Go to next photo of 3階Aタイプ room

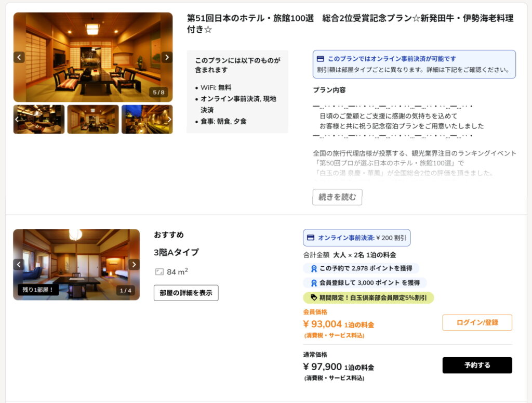click(134, 265)
